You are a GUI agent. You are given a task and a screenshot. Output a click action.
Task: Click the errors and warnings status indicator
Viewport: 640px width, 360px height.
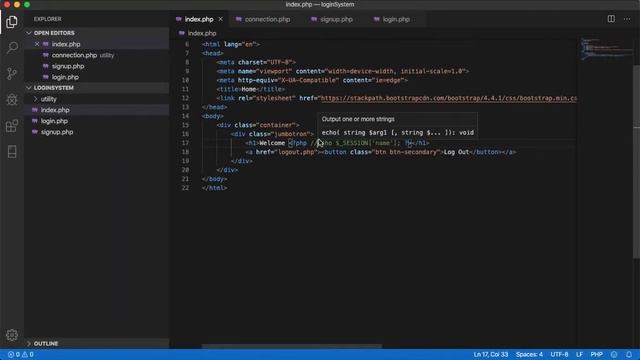click(x=21, y=355)
